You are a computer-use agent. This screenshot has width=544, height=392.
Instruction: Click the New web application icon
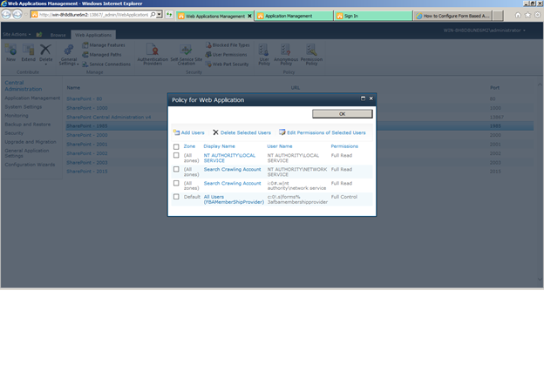pos(10,52)
